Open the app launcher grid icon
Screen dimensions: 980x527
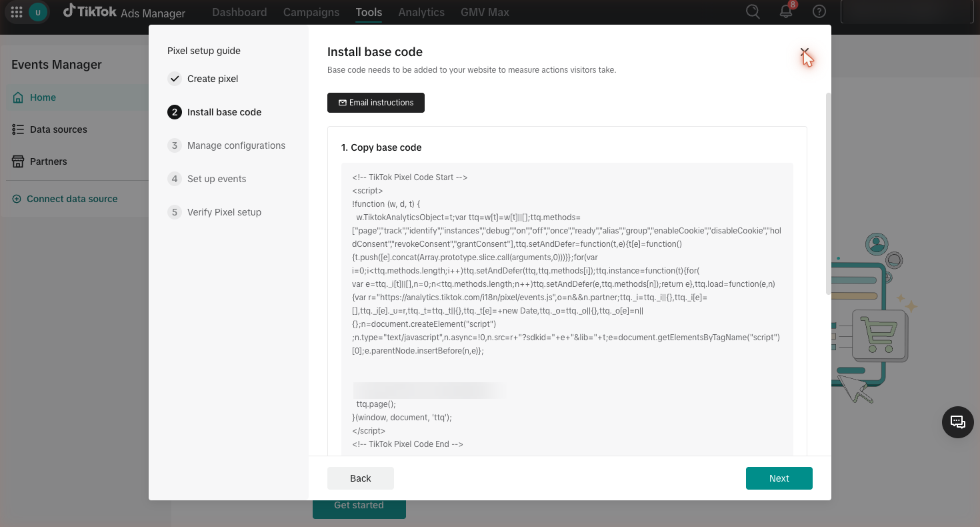click(x=17, y=12)
